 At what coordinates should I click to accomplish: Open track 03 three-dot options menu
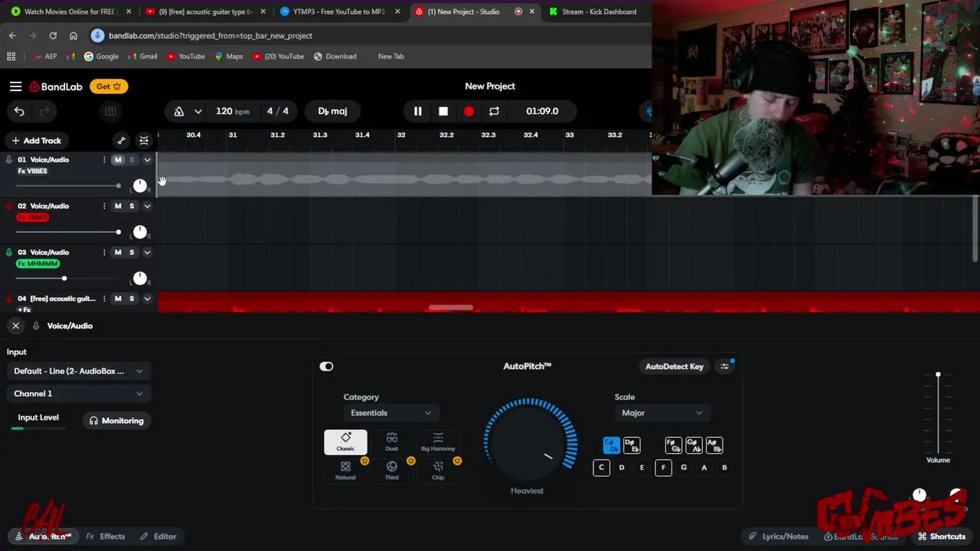104,253
